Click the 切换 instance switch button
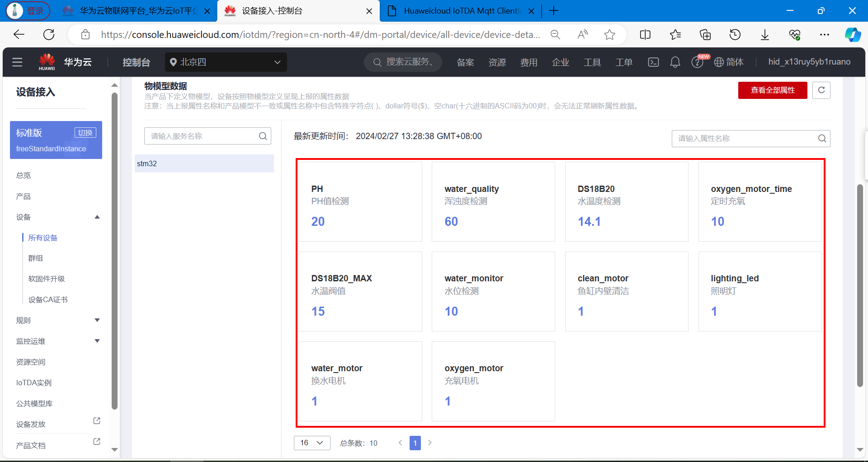Image resolution: width=868 pixels, height=462 pixels. (x=85, y=133)
